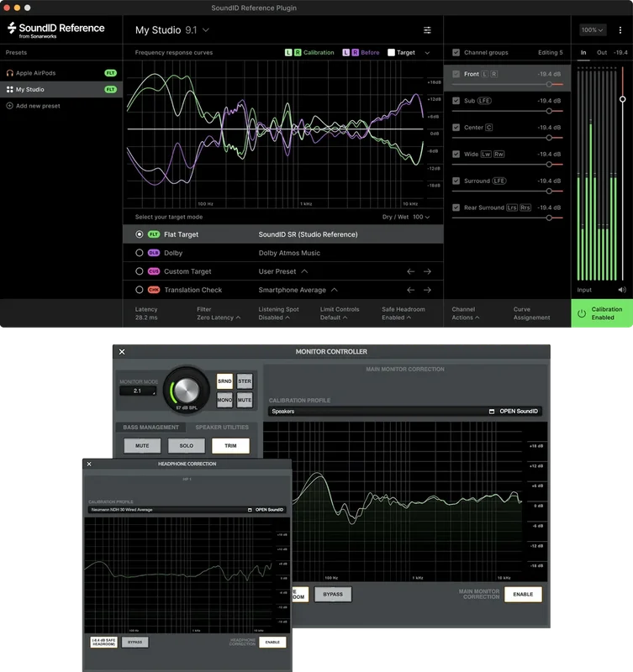Click the CUS badge next to Custom Target
The width and height of the screenshot is (633, 672).
coord(154,271)
